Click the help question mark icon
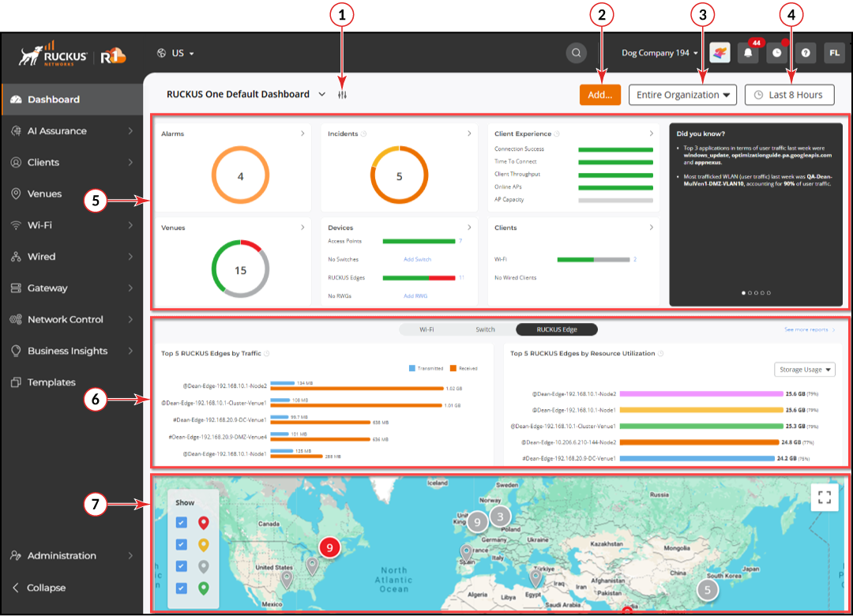This screenshot has height=616, width=853. pyautogui.click(x=805, y=53)
